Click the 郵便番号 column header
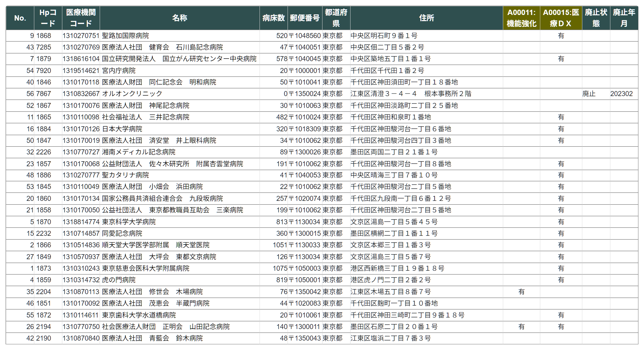This screenshot has width=644, height=349. point(305,18)
